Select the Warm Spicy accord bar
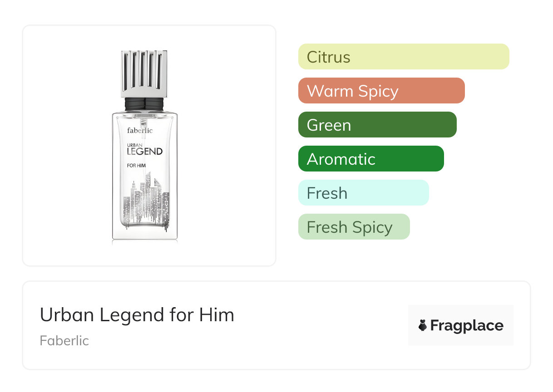 (381, 91)
